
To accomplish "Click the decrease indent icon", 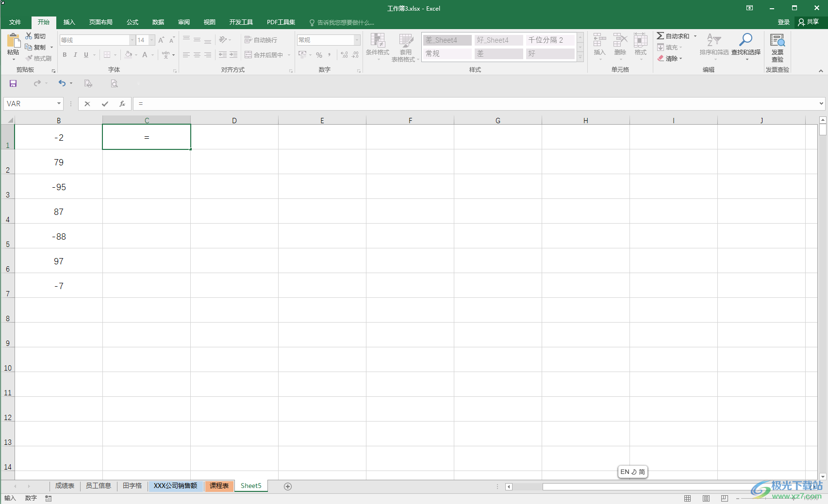I will point(223,55).
